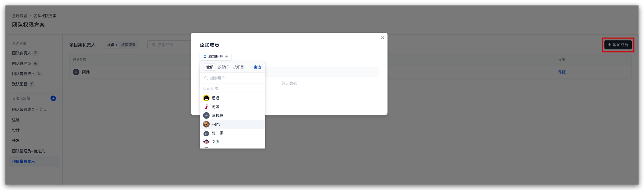Select 项目集负责人 in sidebar

[x=34, y=161]
